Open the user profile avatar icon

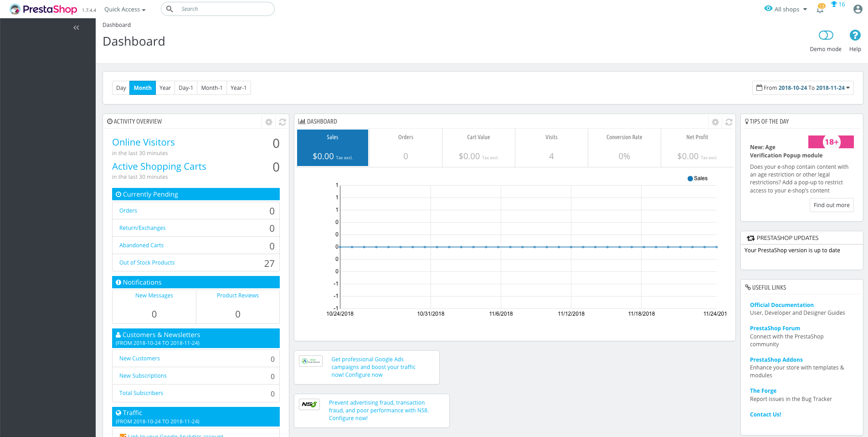tap(858, 9)
